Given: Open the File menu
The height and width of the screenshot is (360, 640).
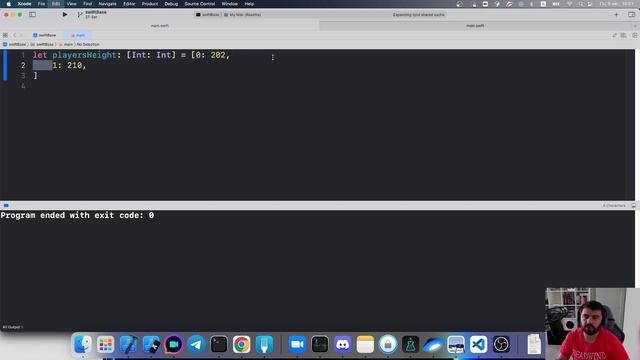Looking at the screenshot, I should 41,4.
